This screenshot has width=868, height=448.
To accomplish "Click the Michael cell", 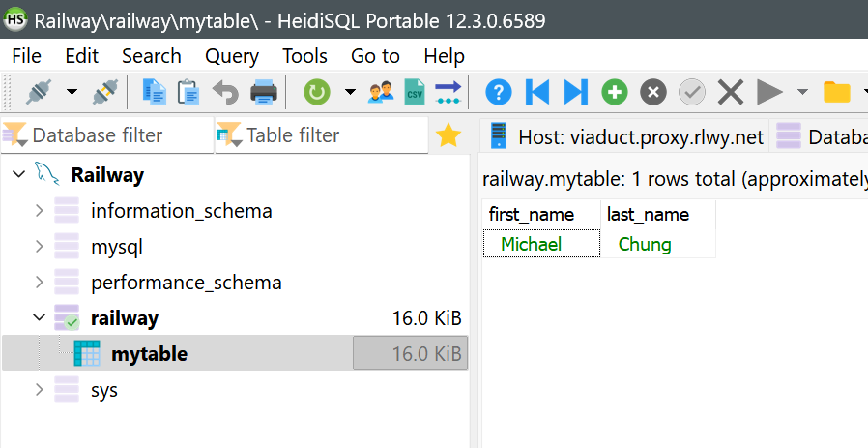I will click(x=541, y=244).
